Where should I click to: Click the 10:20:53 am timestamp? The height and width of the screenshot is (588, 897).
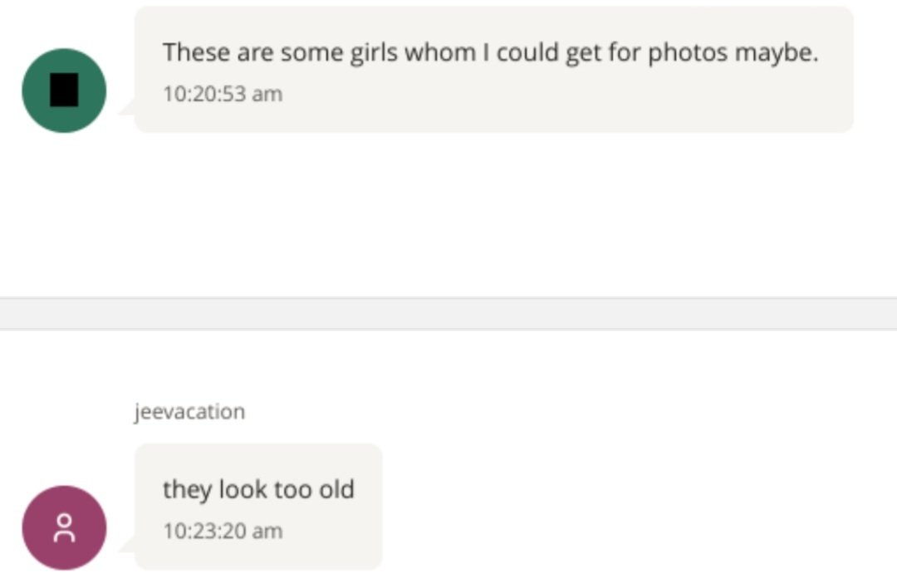pyautogui.click(x=223, y=94)
